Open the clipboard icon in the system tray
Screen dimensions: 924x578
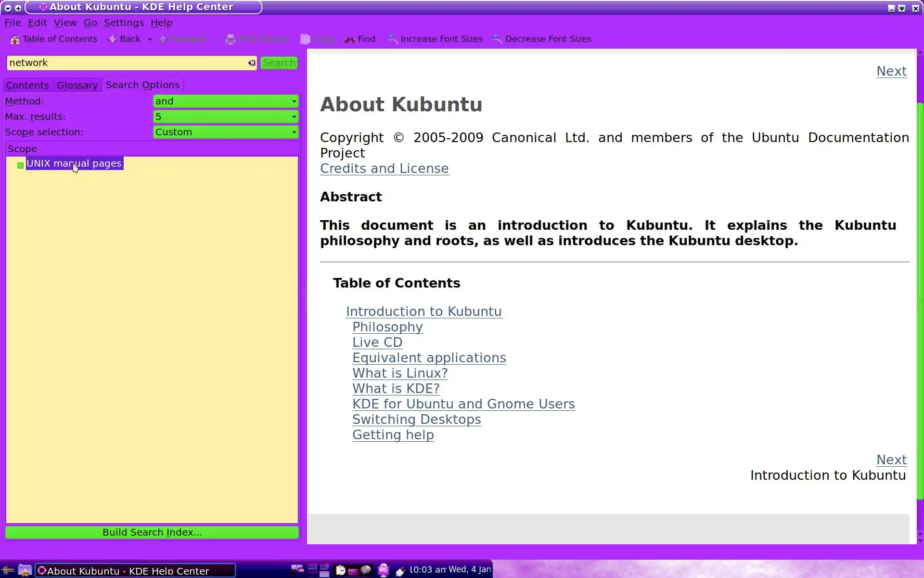(341, 570)
